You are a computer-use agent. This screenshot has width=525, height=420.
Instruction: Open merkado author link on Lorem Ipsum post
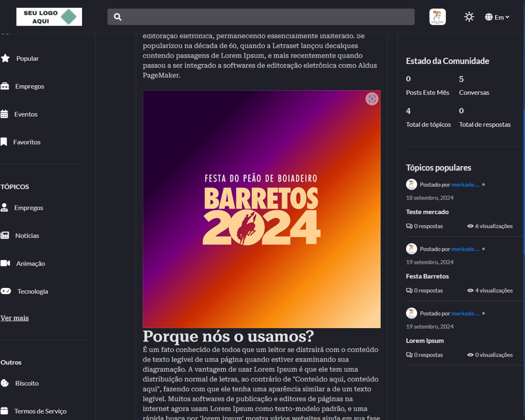coord(465,313)
